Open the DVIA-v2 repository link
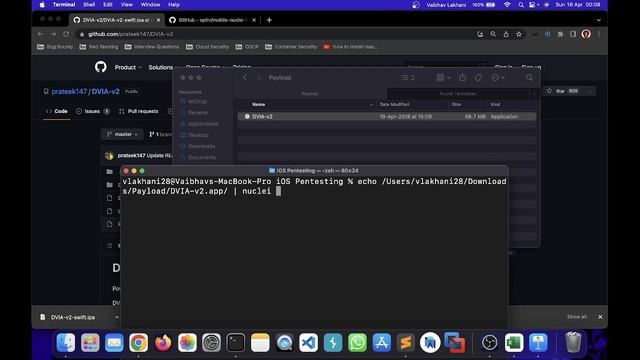The image size is (640, 360). point(105,91)
